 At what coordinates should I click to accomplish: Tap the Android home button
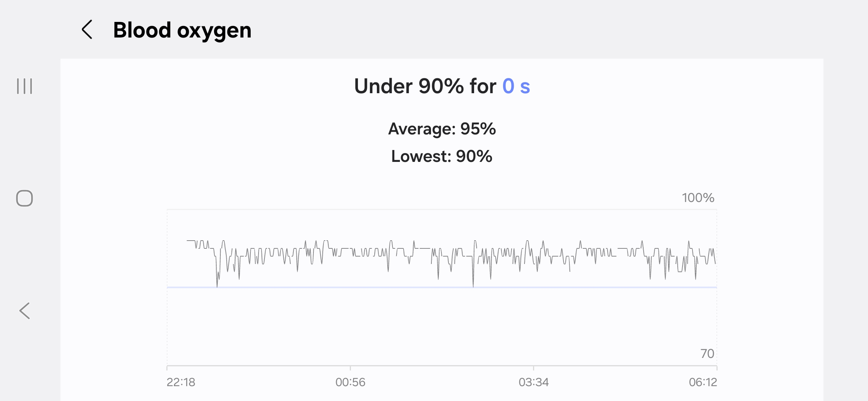click(24, 198)
